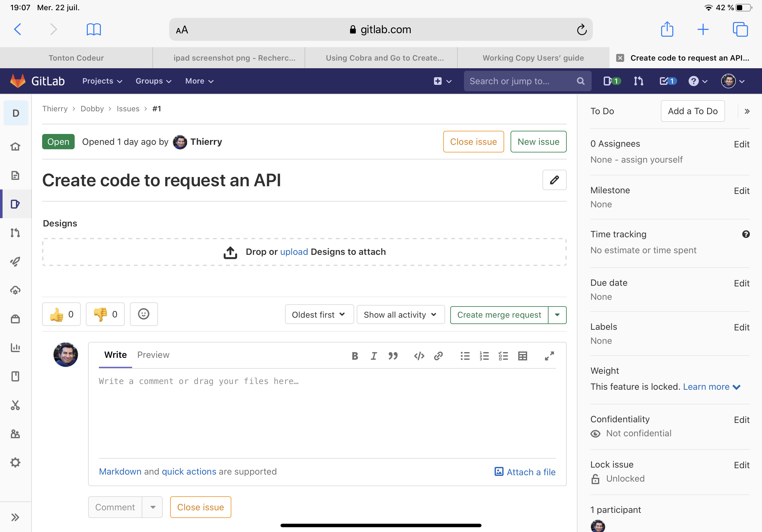The height and width of the screenshot is (532, 762).
Task: Click the pencil icon to edit title
Action: click(x=554, y=180)
